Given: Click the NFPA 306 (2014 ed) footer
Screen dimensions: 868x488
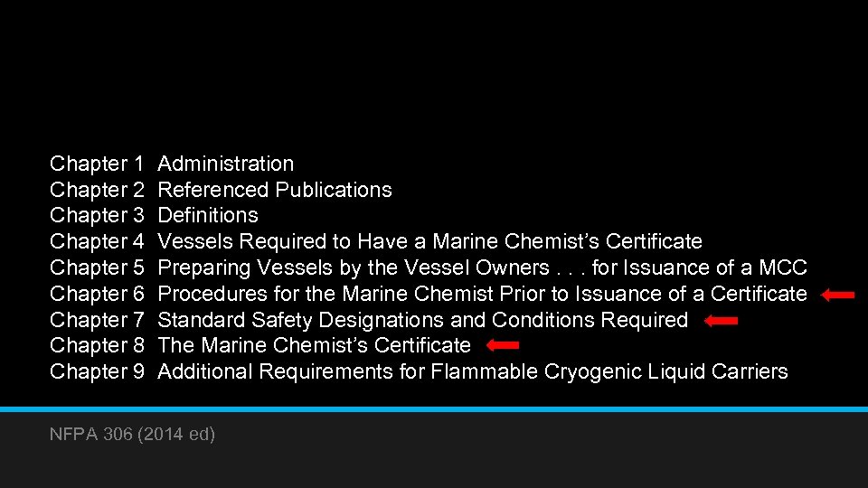Looking at the screenshot, I should [x=133, y=435].
